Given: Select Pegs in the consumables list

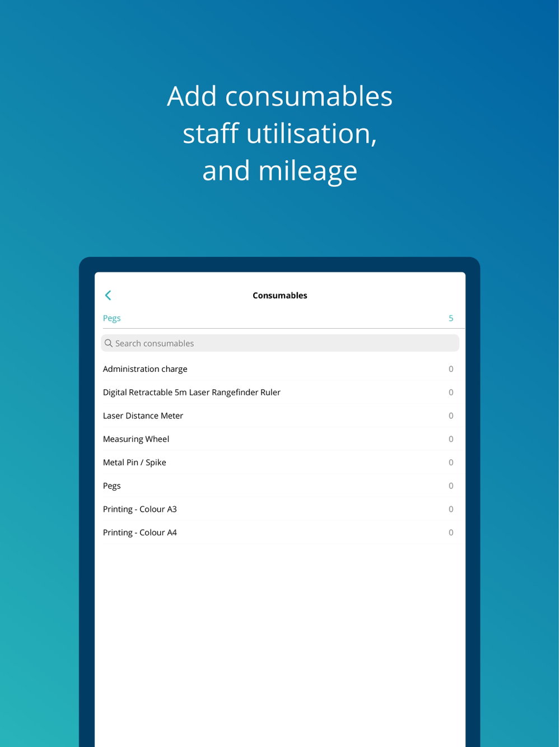Looking at the screenshot, I should 280,486.
